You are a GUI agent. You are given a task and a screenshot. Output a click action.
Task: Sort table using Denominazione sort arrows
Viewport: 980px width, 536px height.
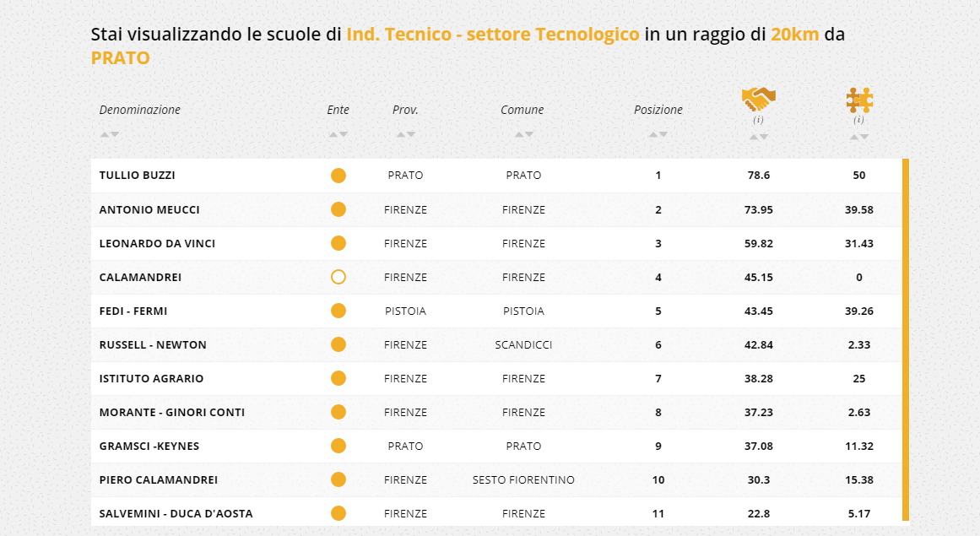(x=110, y=134)
